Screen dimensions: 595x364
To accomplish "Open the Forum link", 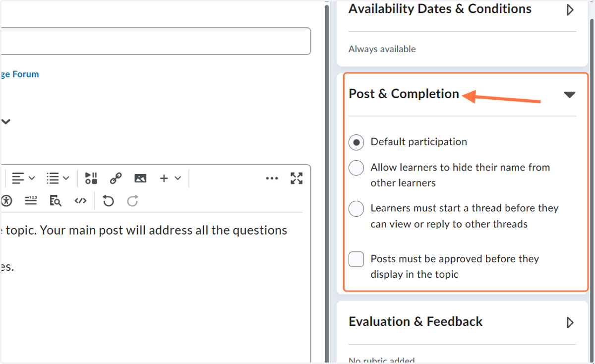I will coord(19,74).
